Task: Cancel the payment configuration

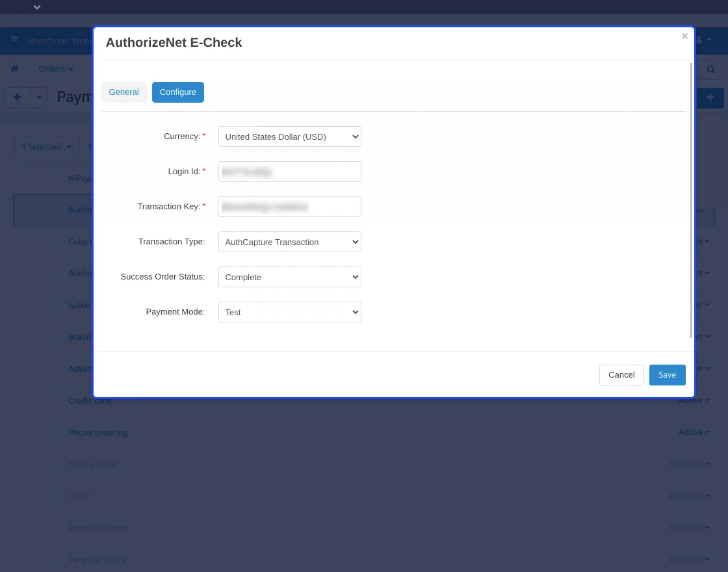Action: click(x=621, y=374)
